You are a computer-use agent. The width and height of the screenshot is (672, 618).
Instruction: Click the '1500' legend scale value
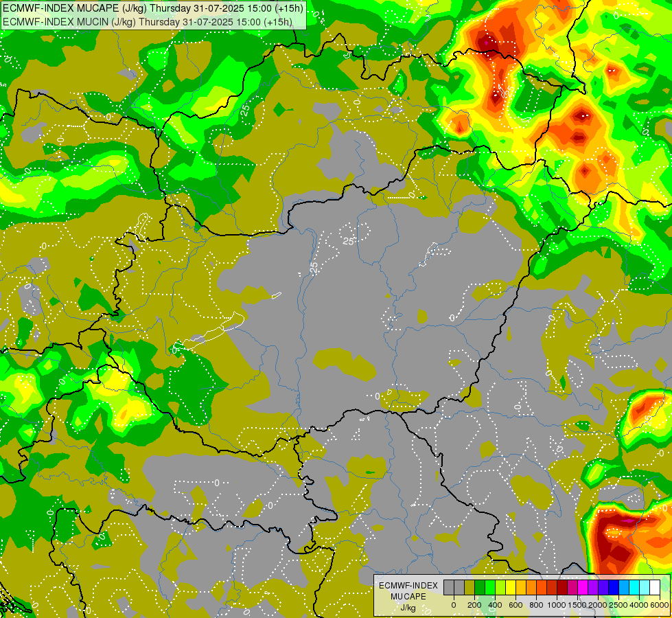tap(577, 605)
